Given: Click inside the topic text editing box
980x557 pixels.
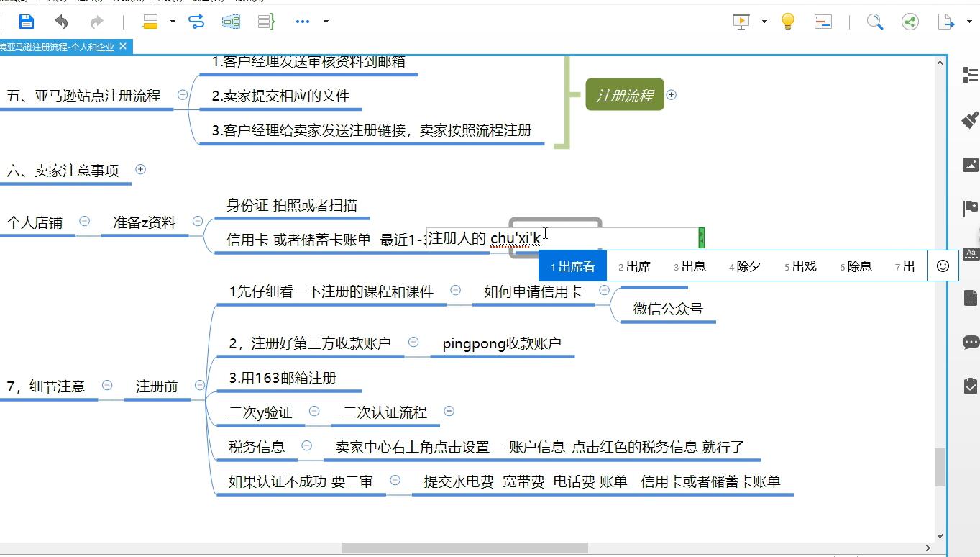Looking at the screenshot, I should coord(562,238).
